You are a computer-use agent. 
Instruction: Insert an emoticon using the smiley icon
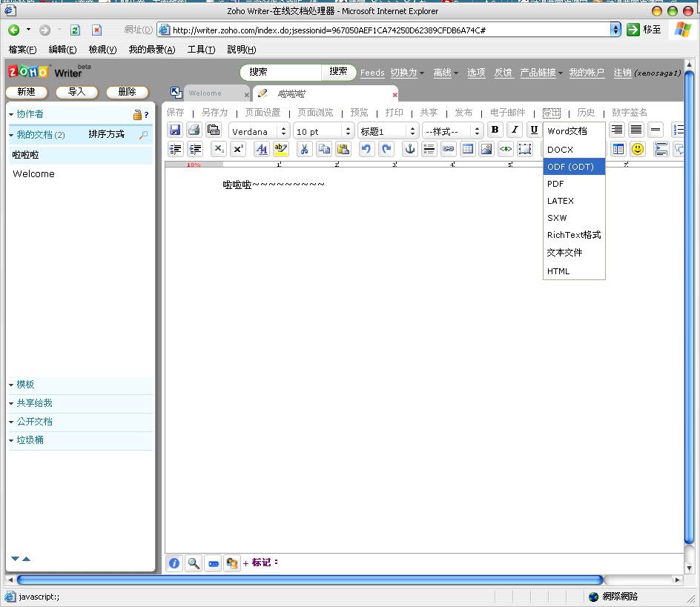pos(637,148)
